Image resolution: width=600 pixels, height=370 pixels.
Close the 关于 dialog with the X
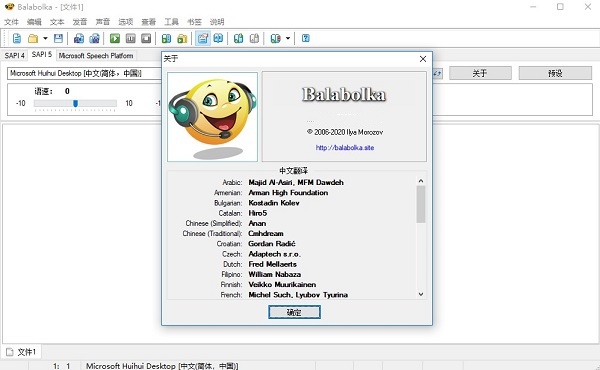tap(423, 59)
